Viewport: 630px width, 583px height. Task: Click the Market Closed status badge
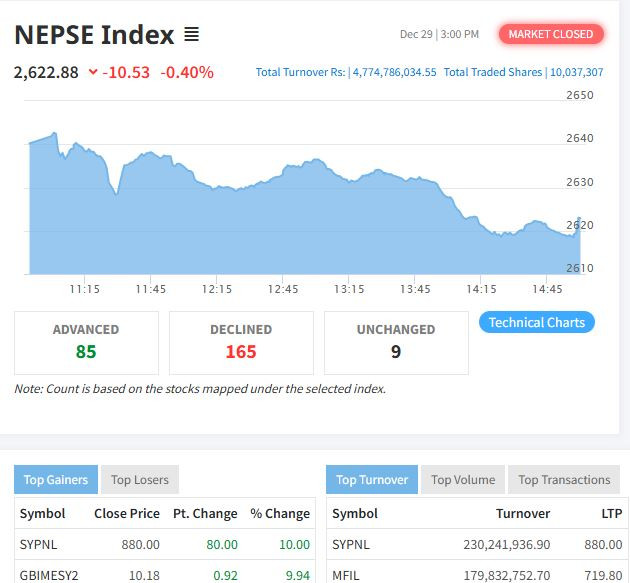tap(550, 34)
